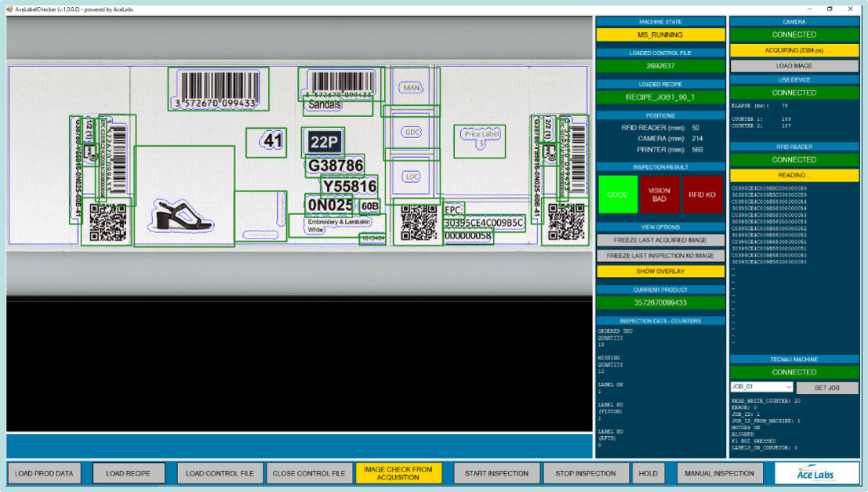Trigger a MANUAL INSPECTION
868x492 pixels.
click(719, 473)
